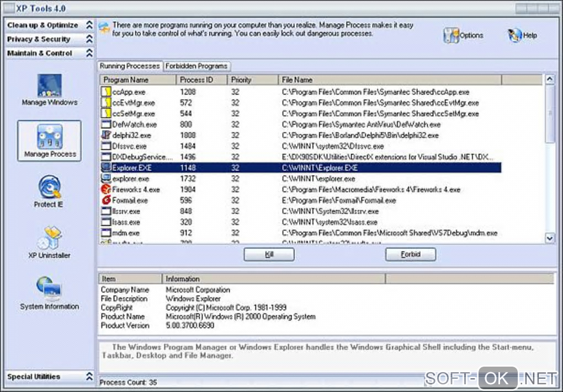The image size is (563, 392).
Task: Click the Microsoft Corporation company value
Action: (198, 289)
